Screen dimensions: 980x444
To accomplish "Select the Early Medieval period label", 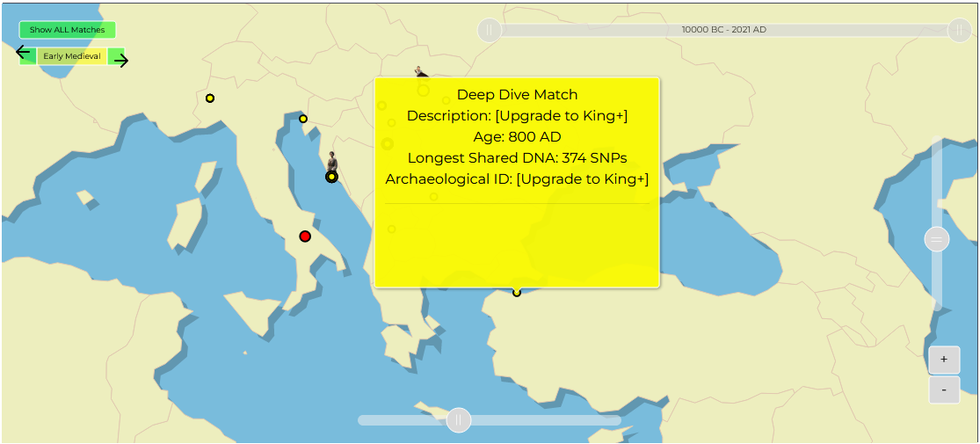I will (x=72, y=56).
